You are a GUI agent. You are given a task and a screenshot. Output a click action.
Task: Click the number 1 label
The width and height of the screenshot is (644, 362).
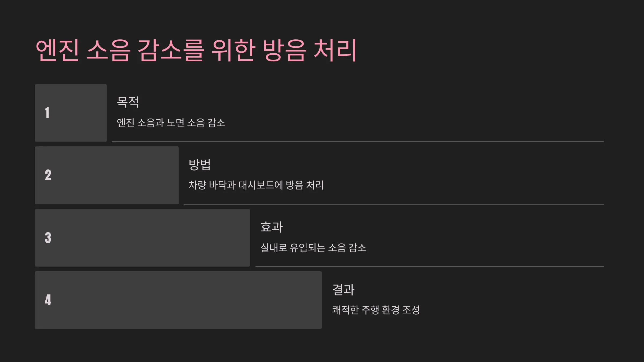coord(47,113)
